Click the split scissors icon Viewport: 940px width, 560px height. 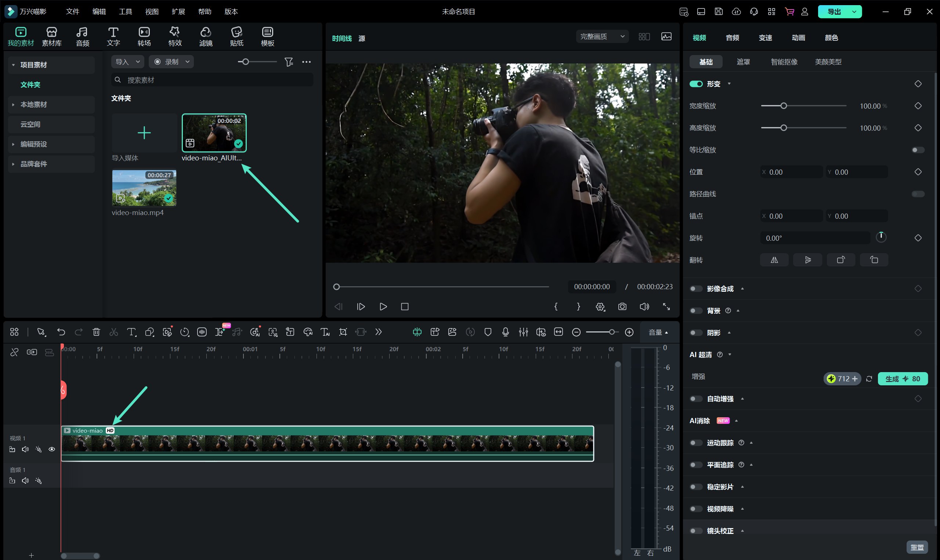[113, 332]
